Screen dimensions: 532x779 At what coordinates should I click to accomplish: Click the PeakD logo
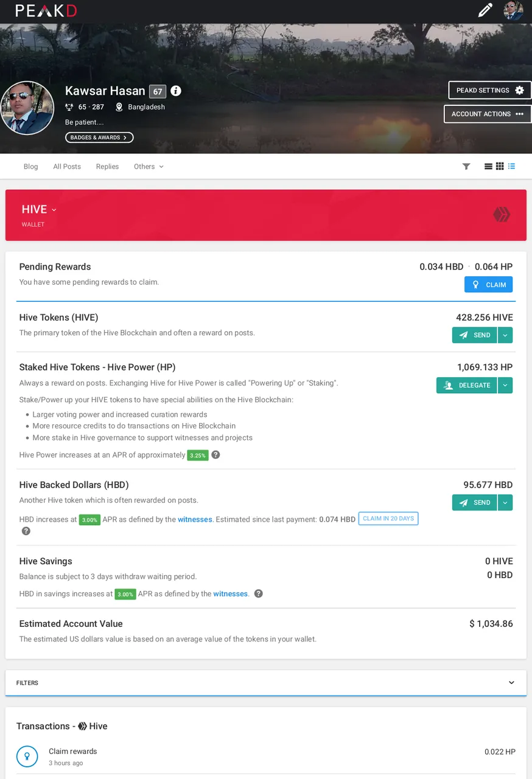click(x=46, y=10)
